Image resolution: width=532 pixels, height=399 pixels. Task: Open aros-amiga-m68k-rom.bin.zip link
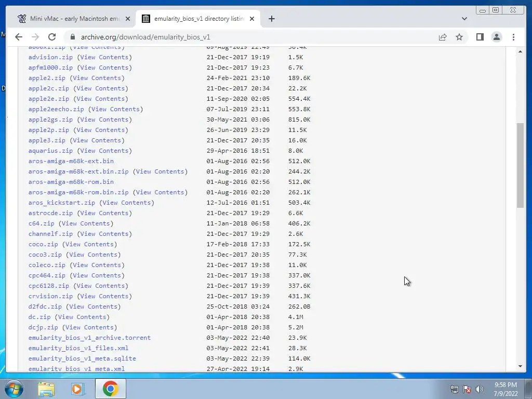78,192
